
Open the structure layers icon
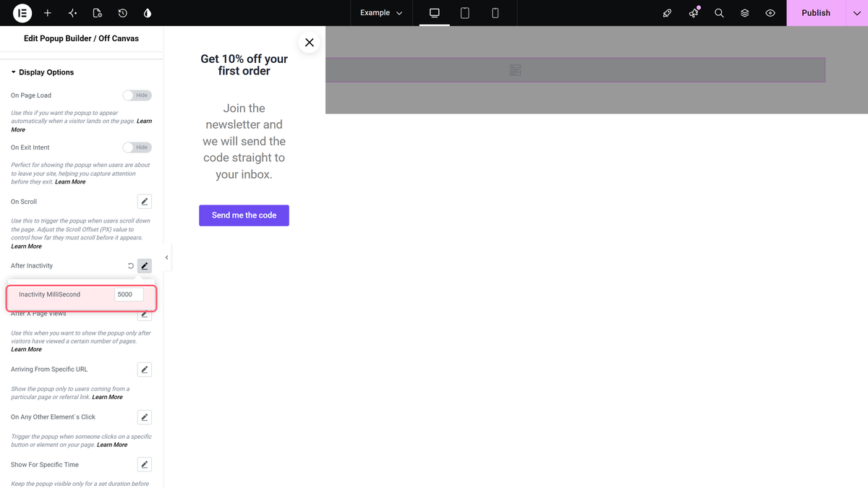[x=744, y=13]
